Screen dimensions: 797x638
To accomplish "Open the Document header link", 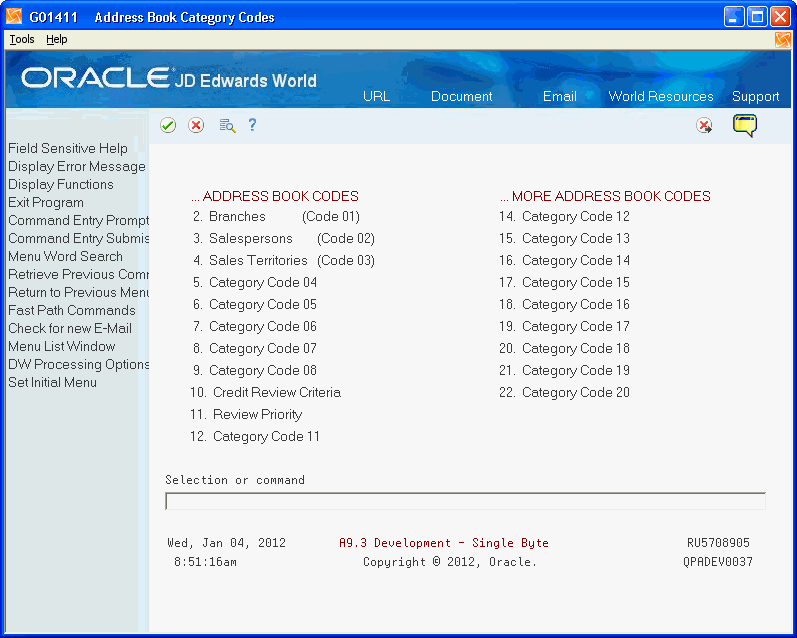I will [461, 96].
